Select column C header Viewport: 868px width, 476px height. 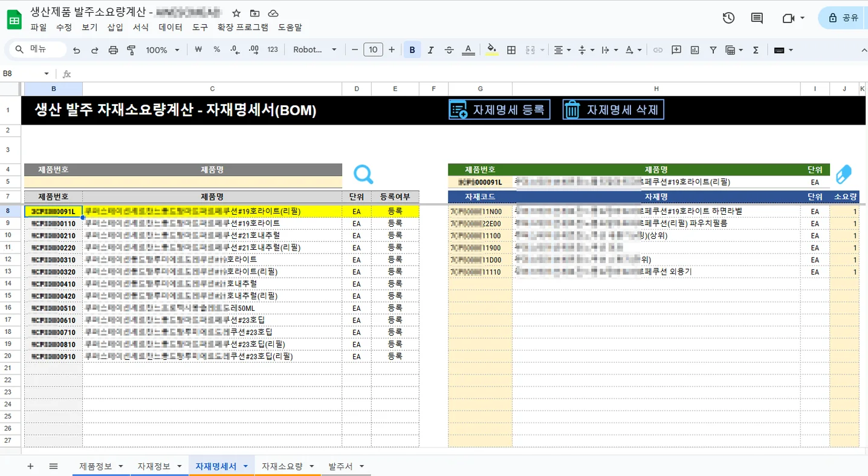click(212, 89)
